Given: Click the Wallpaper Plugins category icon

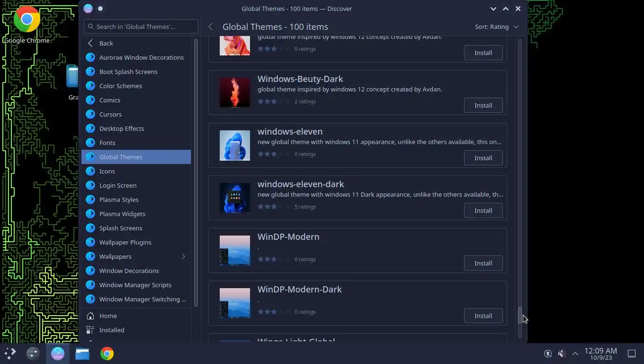Looking at the screenshot, I should click(90, 242).
